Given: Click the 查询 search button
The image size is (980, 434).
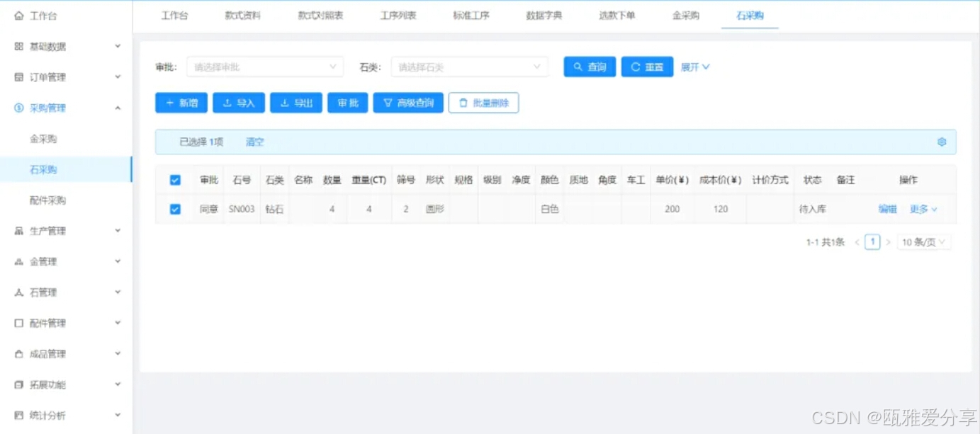Looking at the screenshot, I should pos(590,67).
